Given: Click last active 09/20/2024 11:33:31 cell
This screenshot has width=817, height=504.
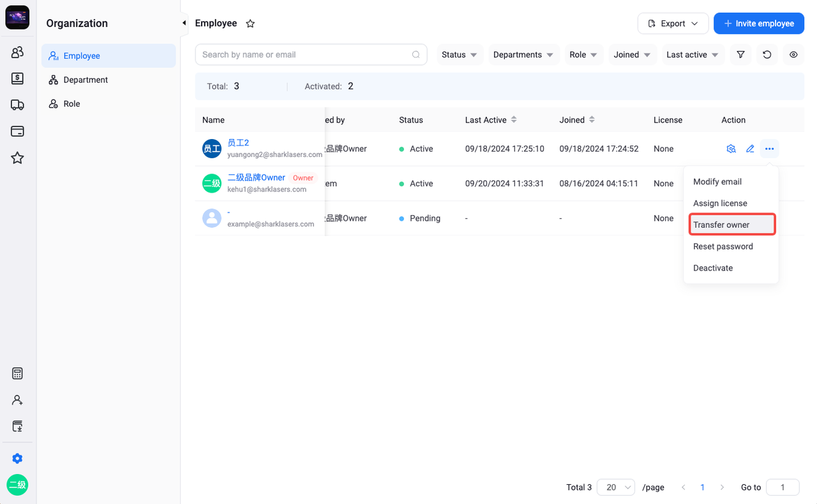Looking at the screenshot, I should pos(504,184).
